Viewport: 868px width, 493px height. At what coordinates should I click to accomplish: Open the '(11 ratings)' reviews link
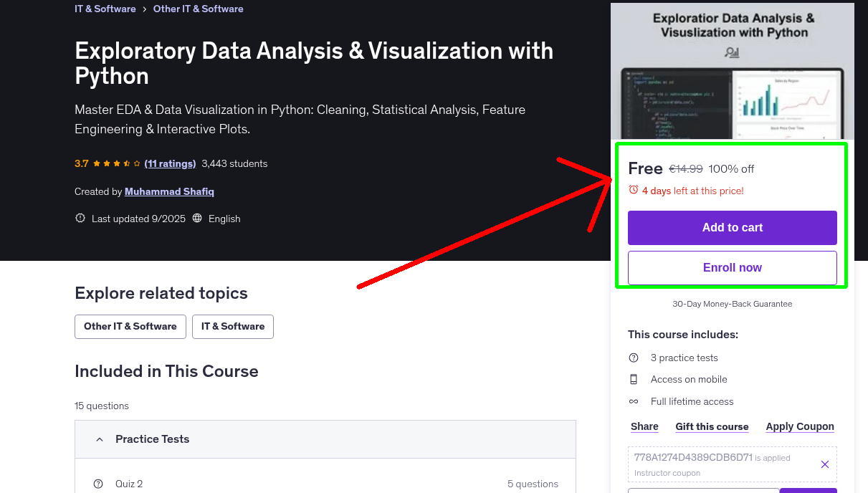pos(170,163)
